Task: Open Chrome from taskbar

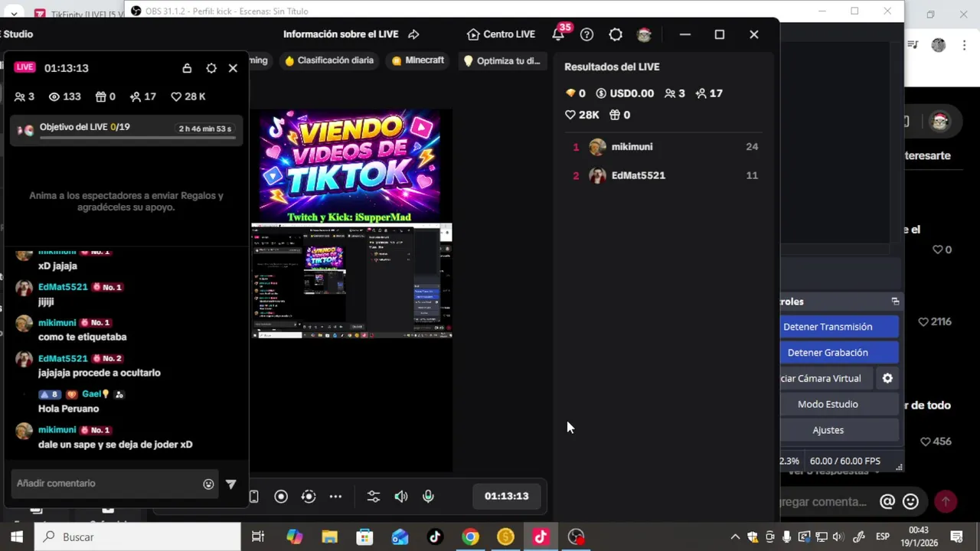Action: [470, 537]
